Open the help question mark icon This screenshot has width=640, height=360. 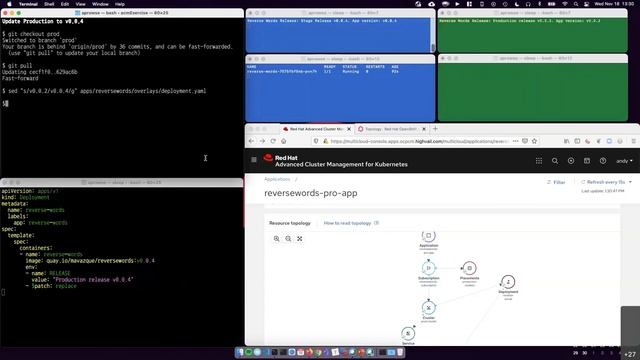(602, 161)
